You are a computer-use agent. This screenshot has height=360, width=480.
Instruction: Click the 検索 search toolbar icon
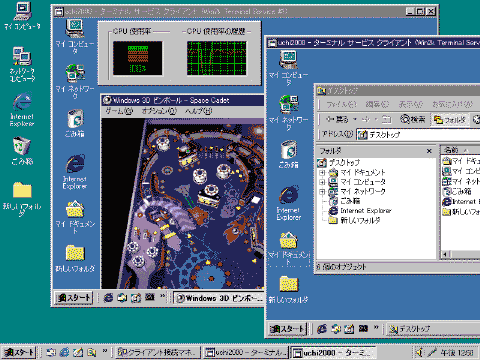pos(412,119)
